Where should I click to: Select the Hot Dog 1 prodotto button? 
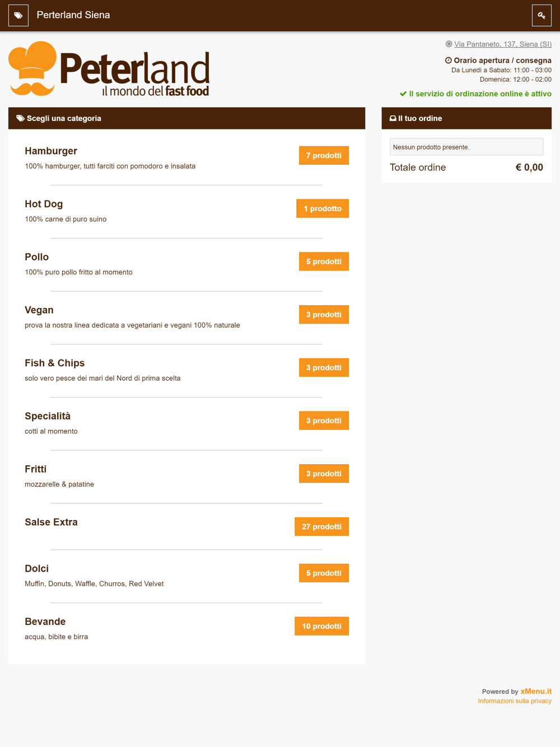pyautogui.click(x=323, y=208)
